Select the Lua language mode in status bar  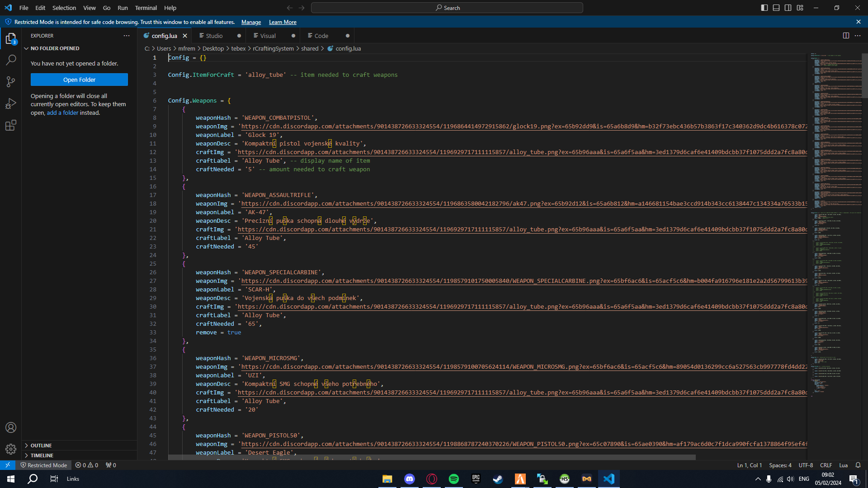[843, 465]
